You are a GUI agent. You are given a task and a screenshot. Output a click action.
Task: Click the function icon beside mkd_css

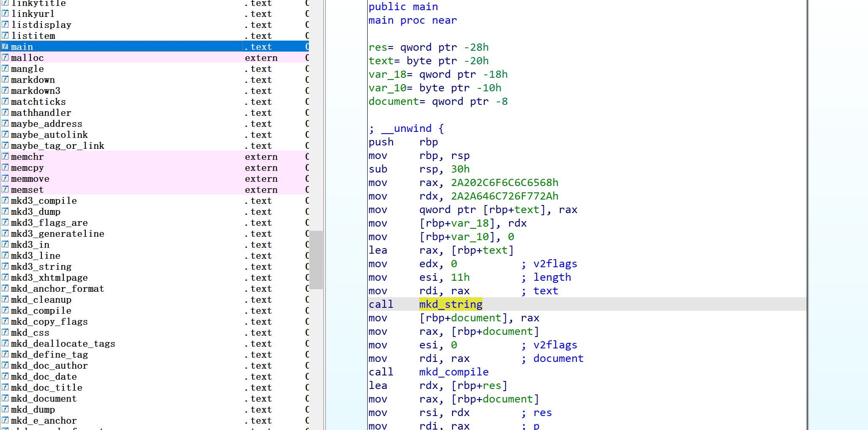[5, 332]
